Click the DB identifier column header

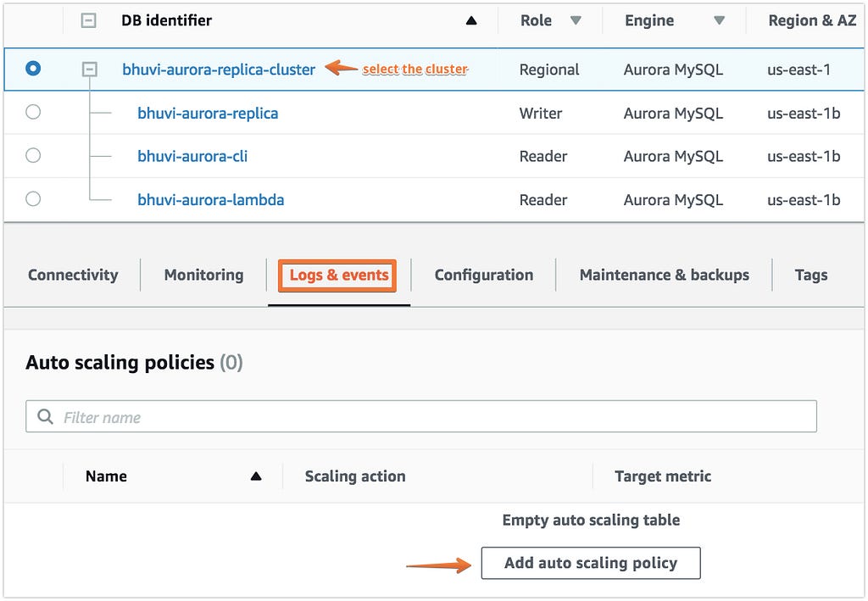[167, 20]
